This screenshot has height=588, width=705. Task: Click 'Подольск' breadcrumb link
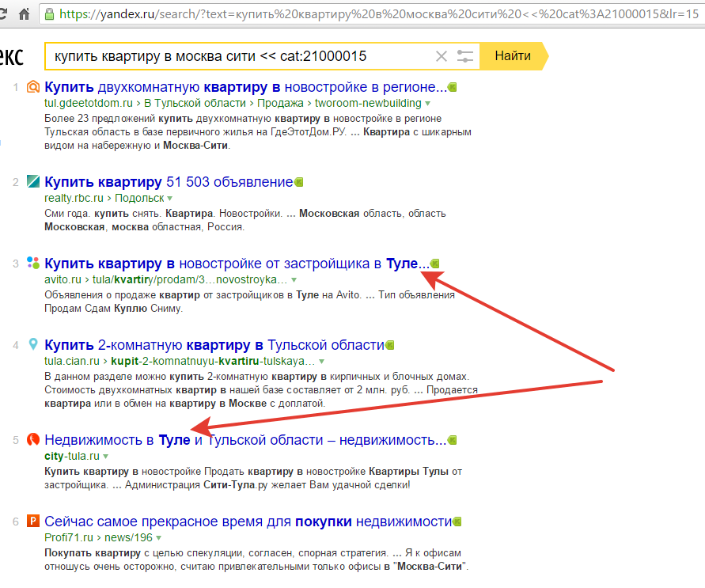[x=139, y=198]
